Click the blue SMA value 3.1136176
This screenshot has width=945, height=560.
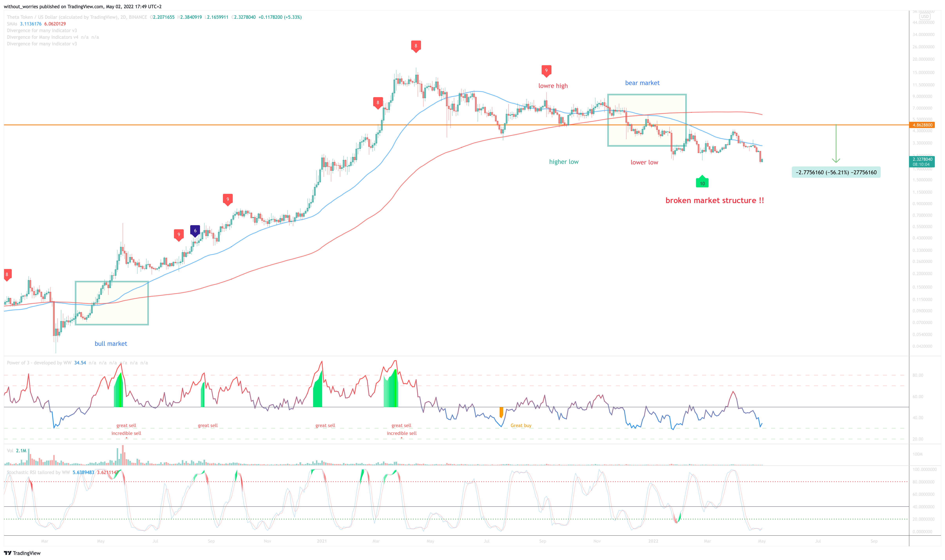point(31,24)
